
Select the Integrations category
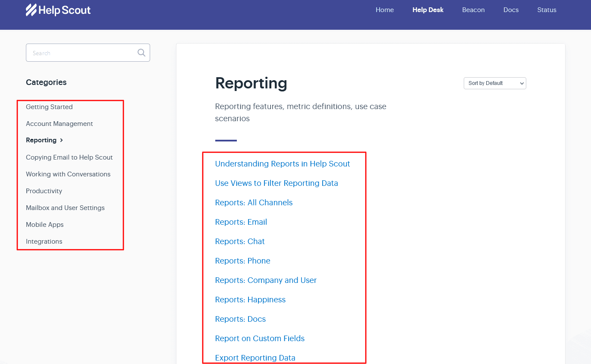pos(44,242)
